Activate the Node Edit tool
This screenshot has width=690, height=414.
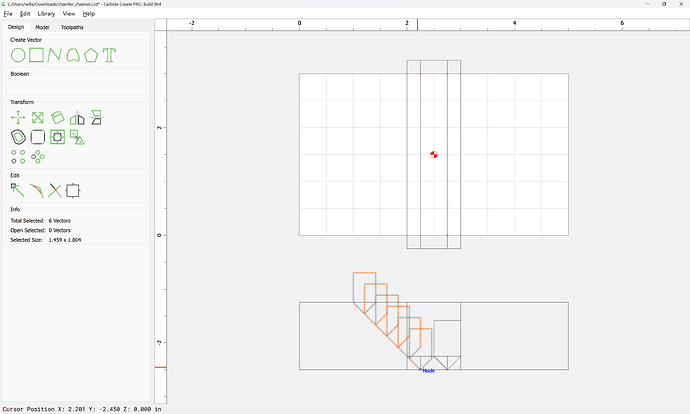(x=17, y=189)
